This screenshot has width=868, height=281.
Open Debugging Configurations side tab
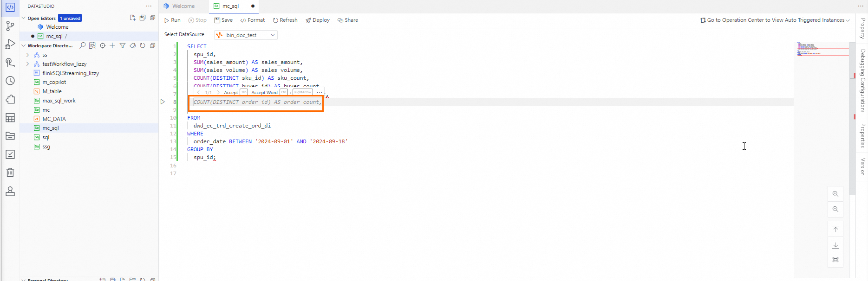(x=862, y=81)
